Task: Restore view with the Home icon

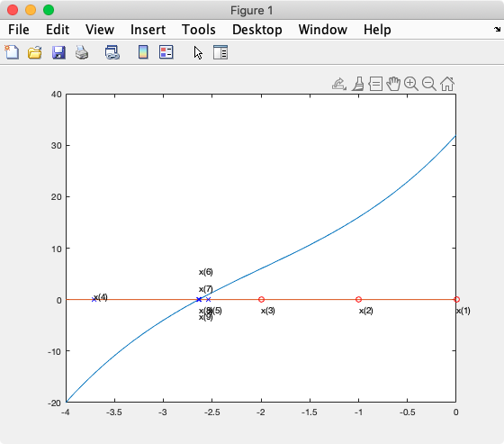Action: pos(447,84)
